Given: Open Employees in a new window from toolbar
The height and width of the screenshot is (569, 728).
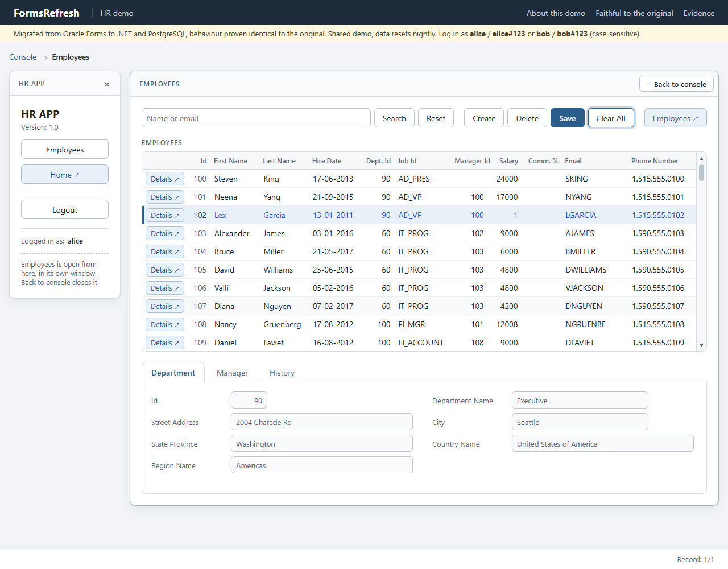Looking at the screenshot, I should click(675, 118).
